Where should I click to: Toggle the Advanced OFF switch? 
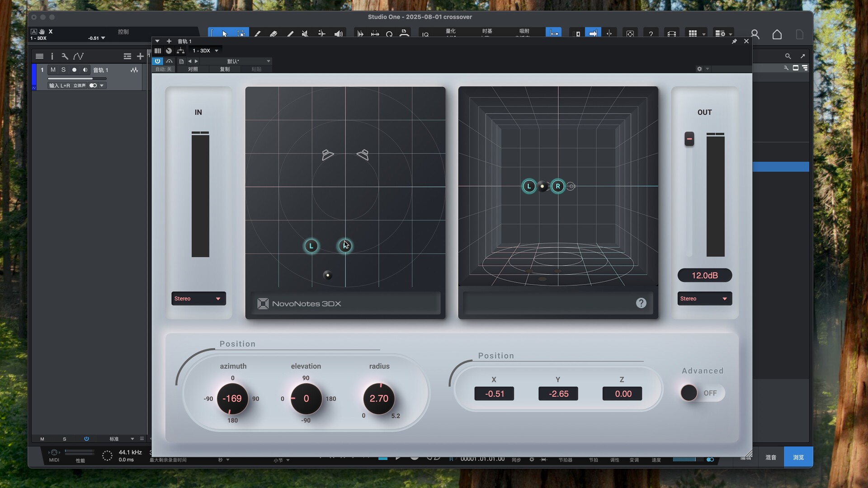(x=702, y=393)
